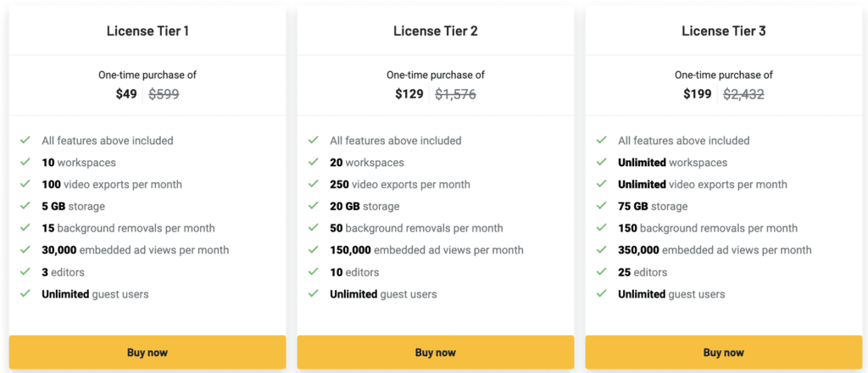Screen dimensions: 868x373
Task: Click checkmark beside Tier 3 'Unlimited workspaces'
Action: [602, 162]
